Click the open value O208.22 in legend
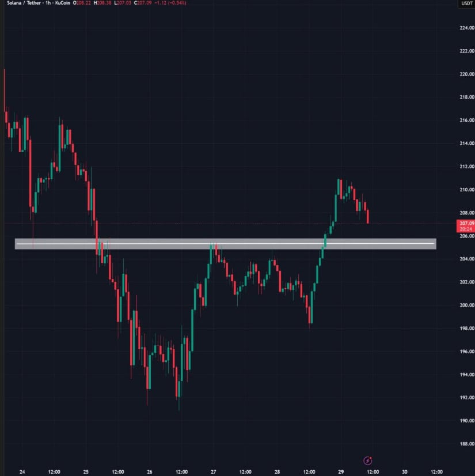The width and height of the screenshot is (475, 476). (81, 3)
